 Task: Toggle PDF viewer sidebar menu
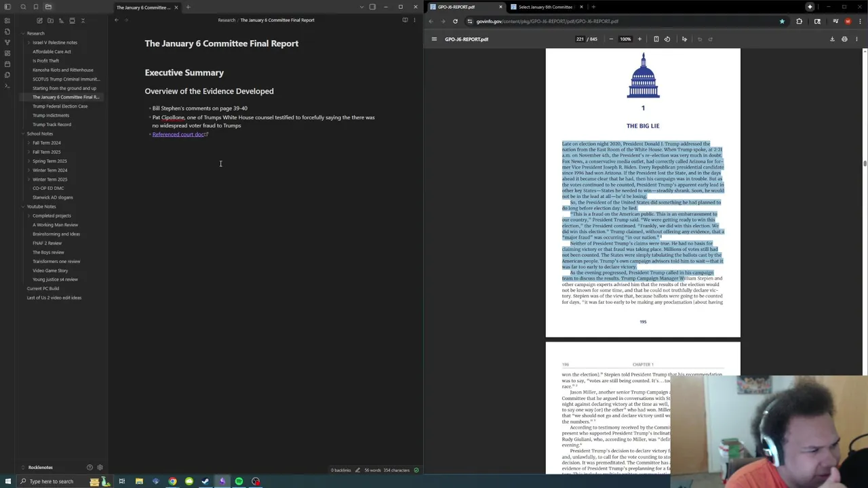coord(434,39)
